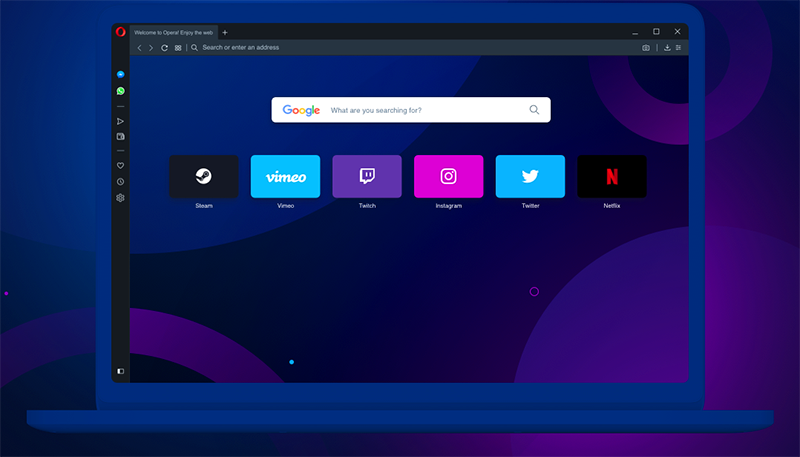Select the 'Welcome to Opera!' tab

pos(173,32)
